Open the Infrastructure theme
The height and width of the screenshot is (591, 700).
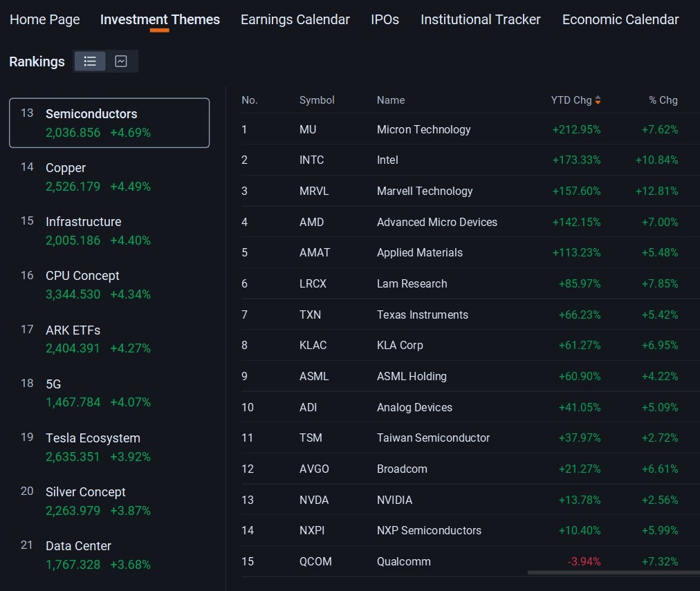click(109, 231)
